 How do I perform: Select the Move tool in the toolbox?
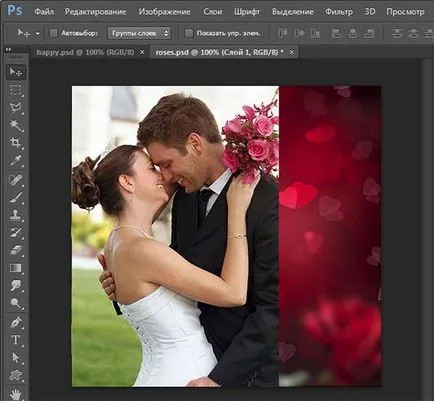pos(16,72)
